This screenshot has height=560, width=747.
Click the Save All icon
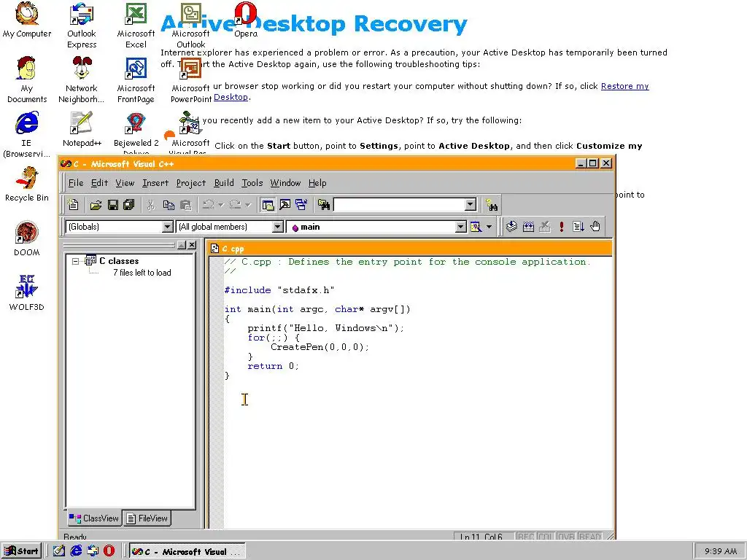129,205
